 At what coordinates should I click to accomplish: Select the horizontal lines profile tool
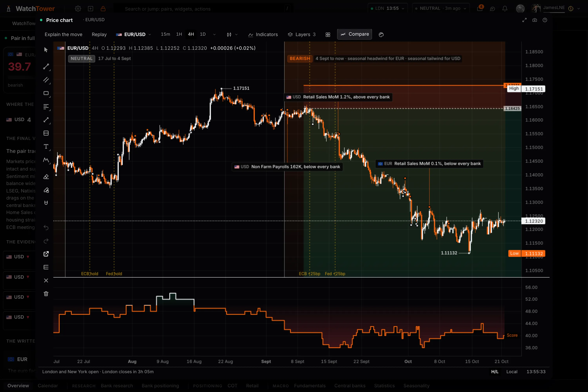click(x=46, y=106)
